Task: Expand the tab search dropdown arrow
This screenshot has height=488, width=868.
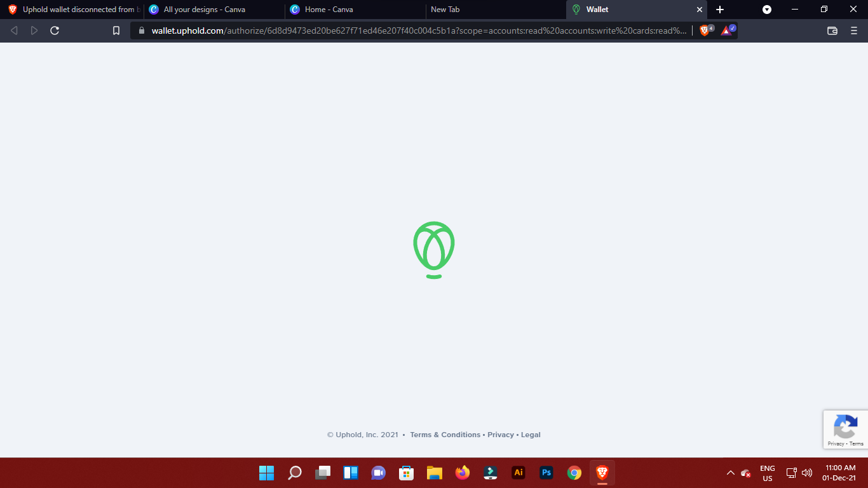Action: [767, 10]
